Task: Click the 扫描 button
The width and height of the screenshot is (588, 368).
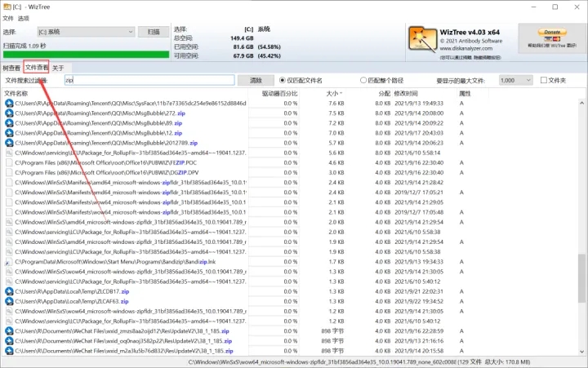Action: click(x=154, y=32)
